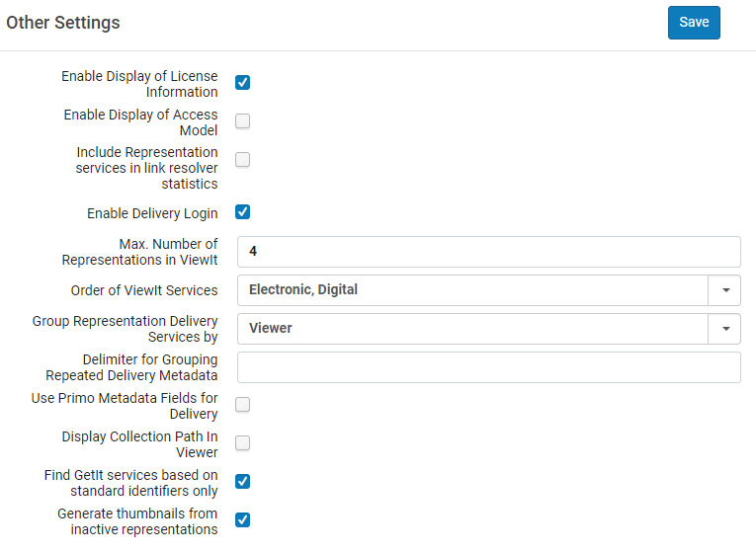Toggle Generate thumbnails from inactive representations
This screenshot has width=756, height=553.
coord(242,520)
